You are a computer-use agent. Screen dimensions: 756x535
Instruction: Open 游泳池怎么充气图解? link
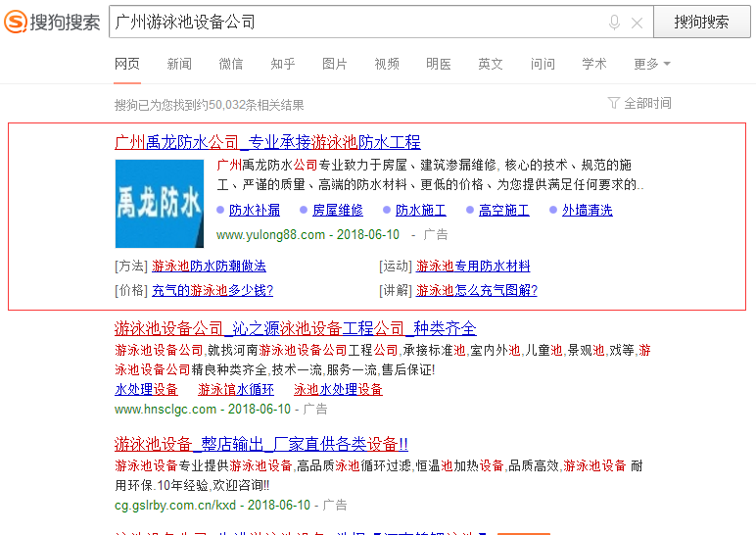coord(477,290)
